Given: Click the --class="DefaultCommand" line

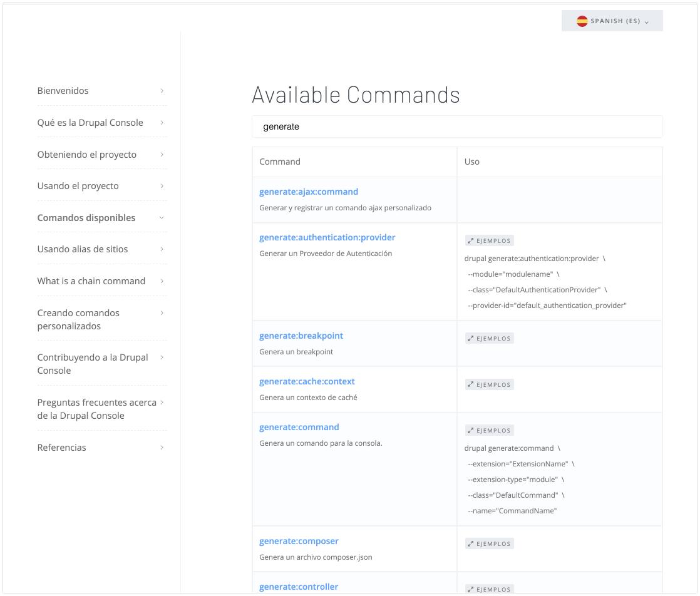Looking at the screenshot, I should [516, 495].
